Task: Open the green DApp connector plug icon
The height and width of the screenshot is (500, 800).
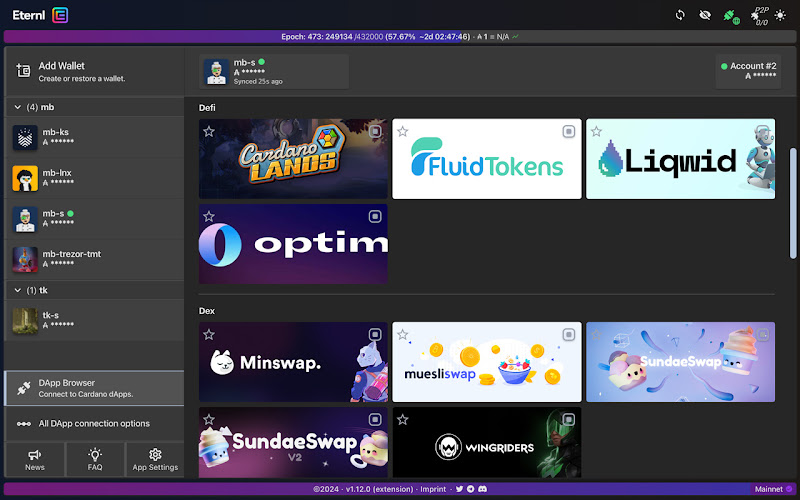Action: [x=731, y=16]
